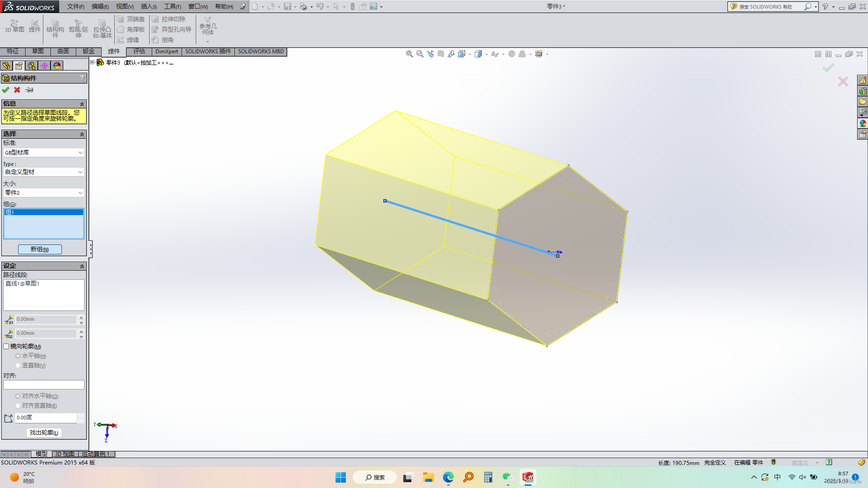Open the DisplayManager appearance tab icon
Viewport: 868px width, 488px height.
point(57,66)
